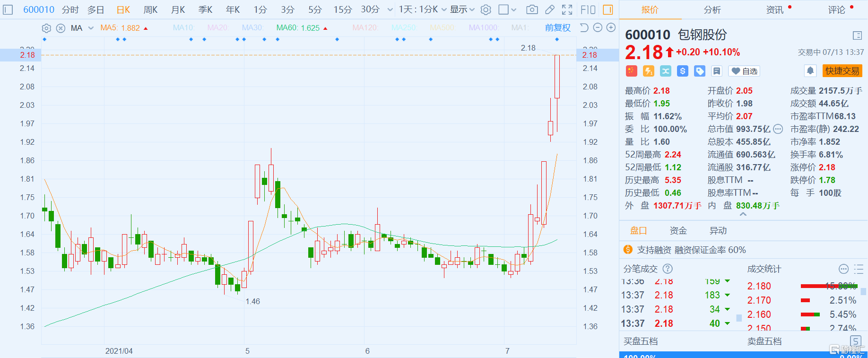Click the 快捷交易 quick trade button
This screenshot has width=868, height=358.
842,71
